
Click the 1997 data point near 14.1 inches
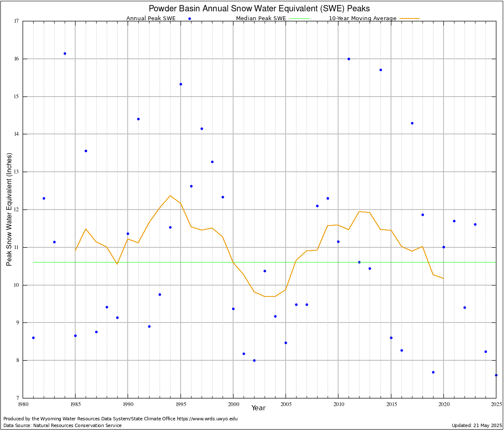[202, 128]
